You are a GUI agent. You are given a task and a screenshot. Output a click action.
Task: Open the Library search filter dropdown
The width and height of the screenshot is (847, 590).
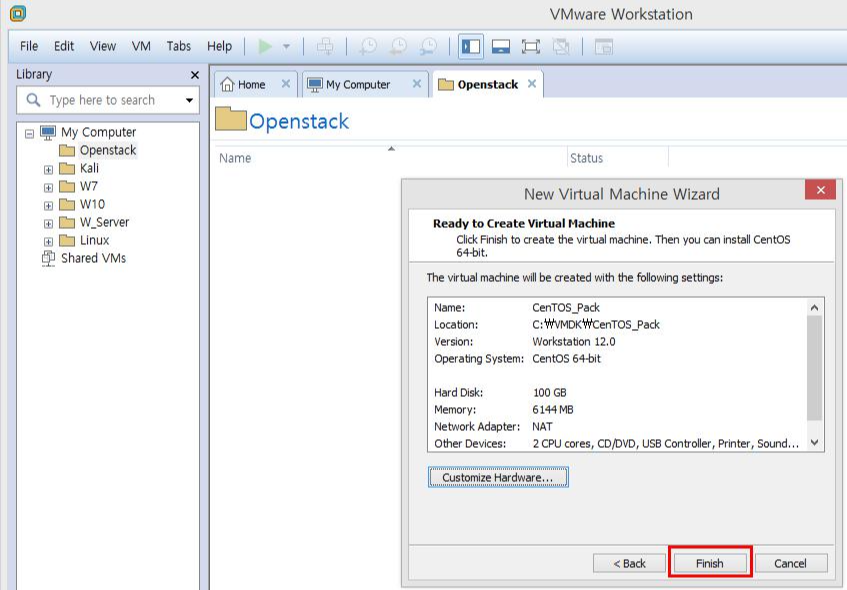189,100
